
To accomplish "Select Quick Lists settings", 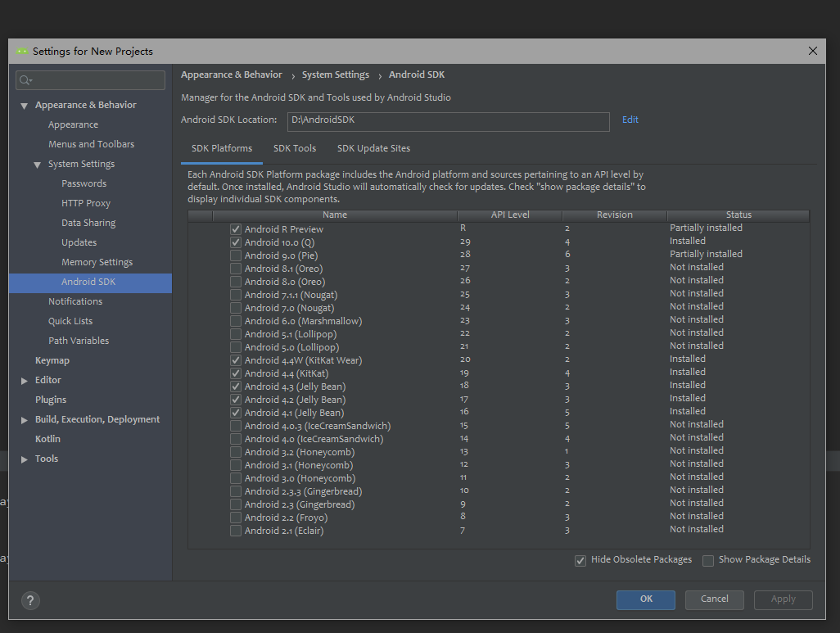I will [70, 321].
